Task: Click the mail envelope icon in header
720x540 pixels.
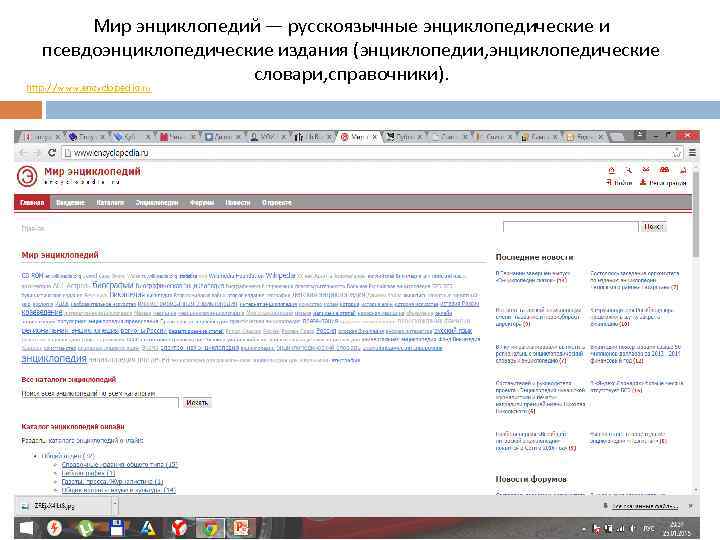Action: [646, 170]
